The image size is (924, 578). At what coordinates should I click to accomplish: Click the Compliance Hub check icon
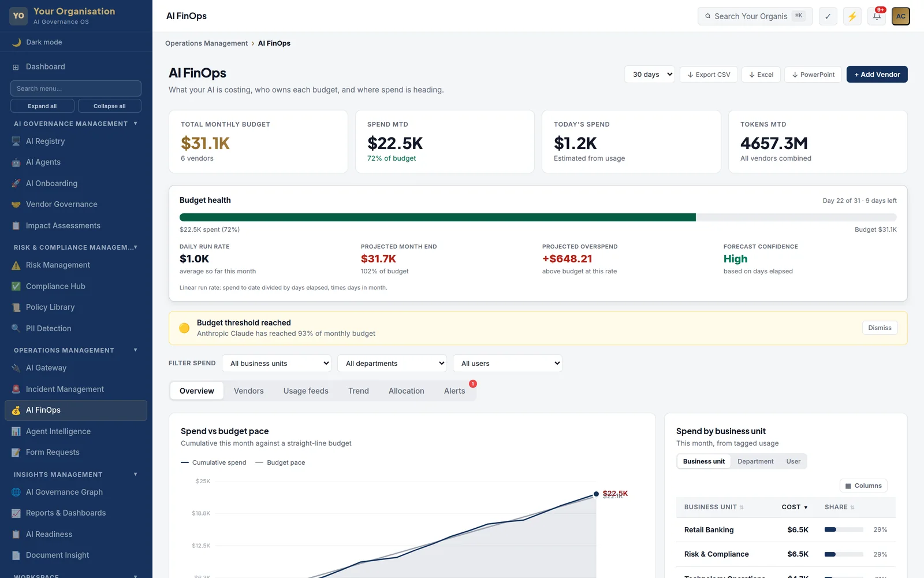[x=16, y=286]
